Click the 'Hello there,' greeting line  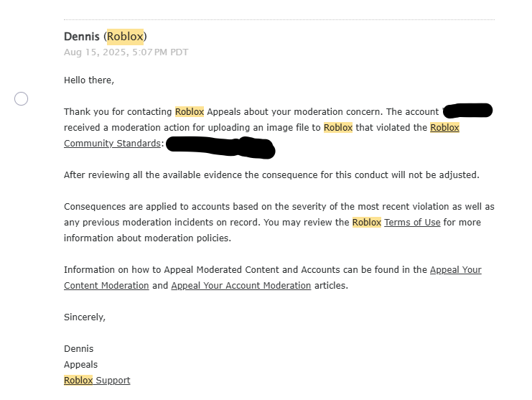click(x=89, y=80)
